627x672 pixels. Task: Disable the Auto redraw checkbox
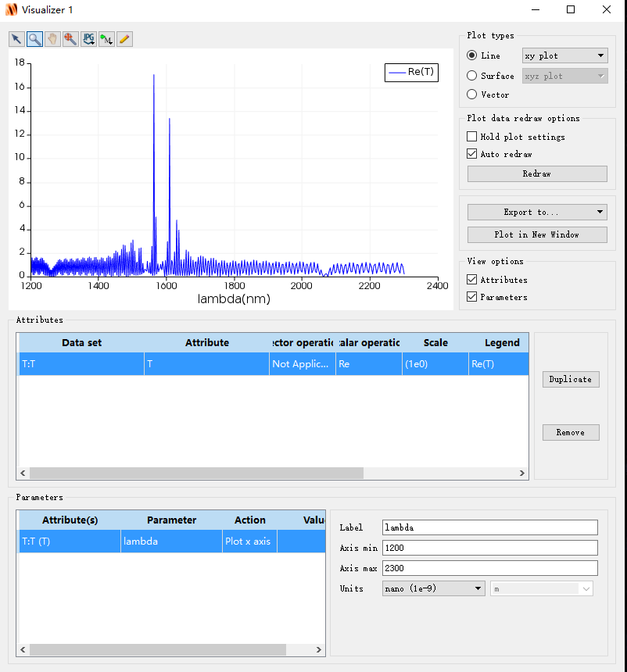click(471, 154)
